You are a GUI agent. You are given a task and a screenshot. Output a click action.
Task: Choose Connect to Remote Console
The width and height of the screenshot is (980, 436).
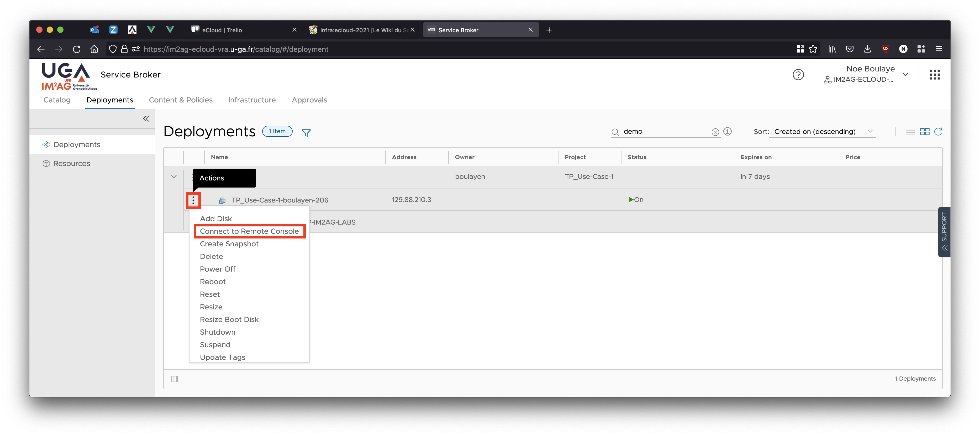249,231
